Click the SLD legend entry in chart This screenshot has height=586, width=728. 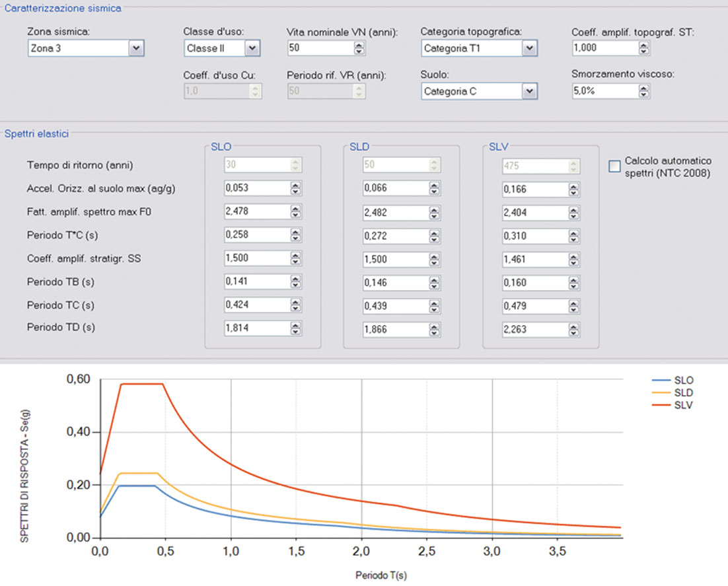(673, 393)
